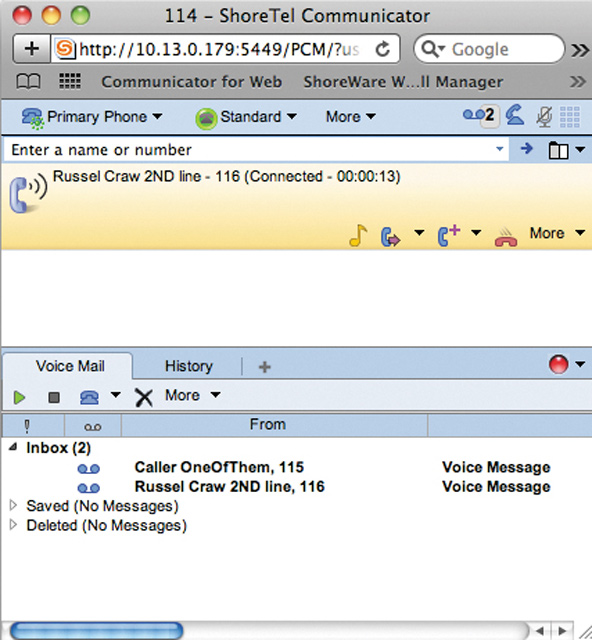Click the voicemail count icon in the toolbar
592x640 pixels.
tap(481, 116)
